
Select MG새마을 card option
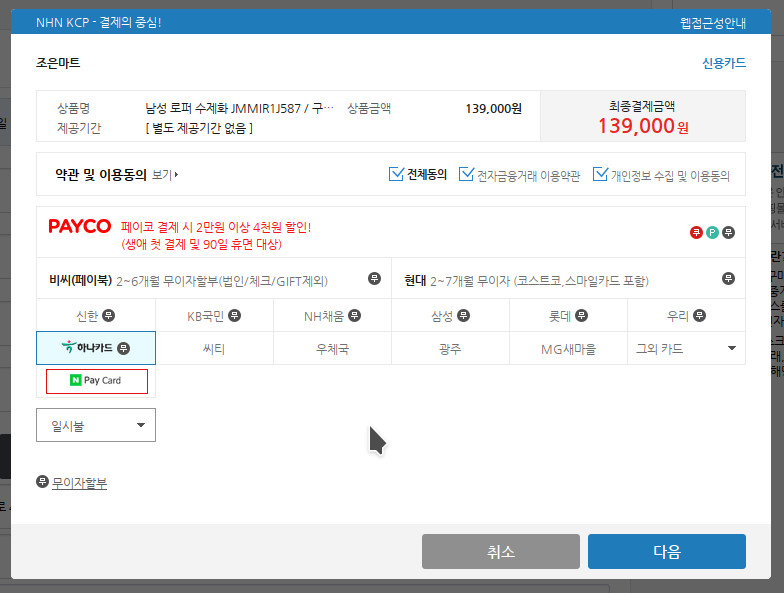(568, 348)
